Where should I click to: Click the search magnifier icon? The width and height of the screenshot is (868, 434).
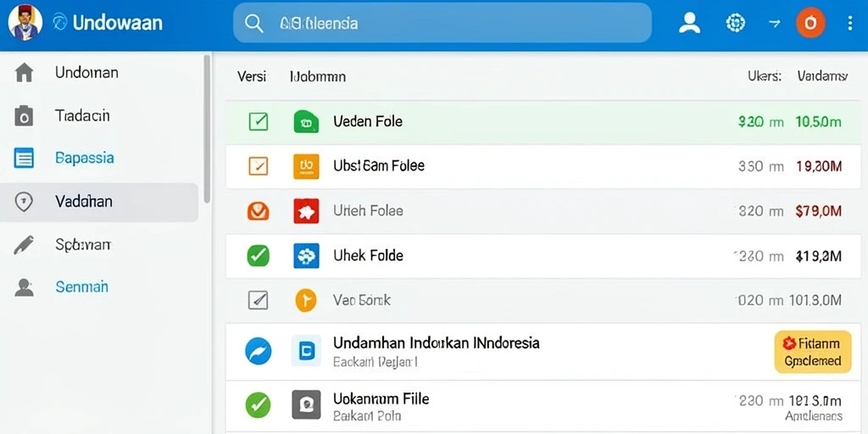pyautogui.click(x=253, y=23)
